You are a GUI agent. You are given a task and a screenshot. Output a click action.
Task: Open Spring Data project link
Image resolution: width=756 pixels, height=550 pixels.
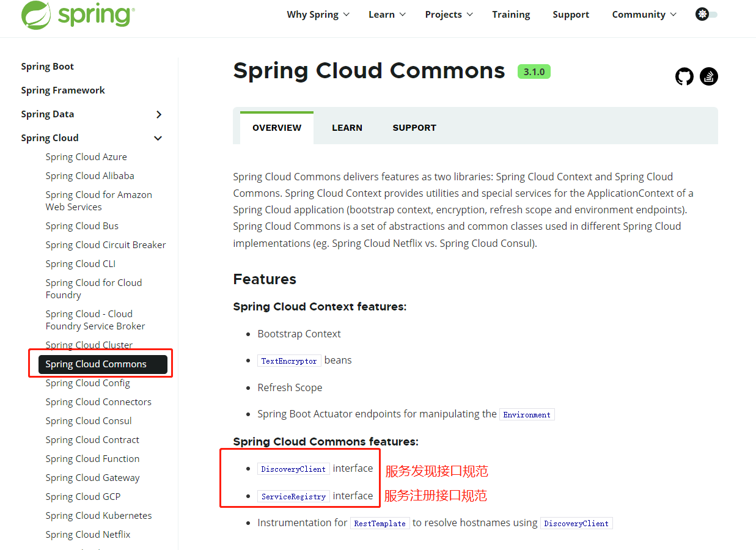coord(47,114)
